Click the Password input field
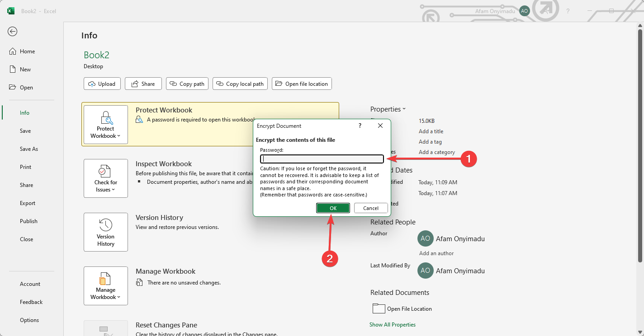This screenshot has width=644, height=336. 322,159
